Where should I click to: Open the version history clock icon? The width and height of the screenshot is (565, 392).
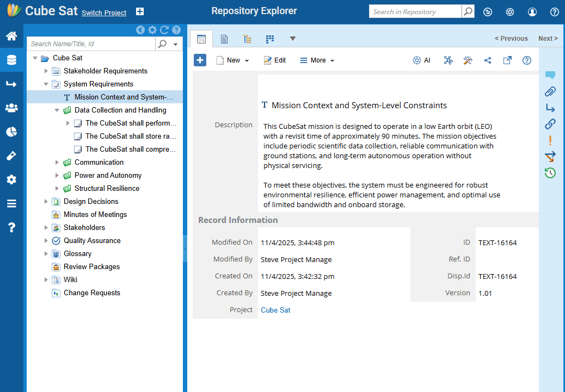point(550,173)
